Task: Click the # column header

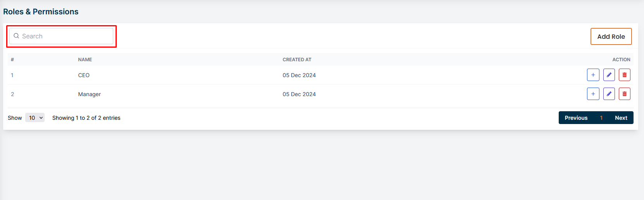Action: [x=12, y=60]
